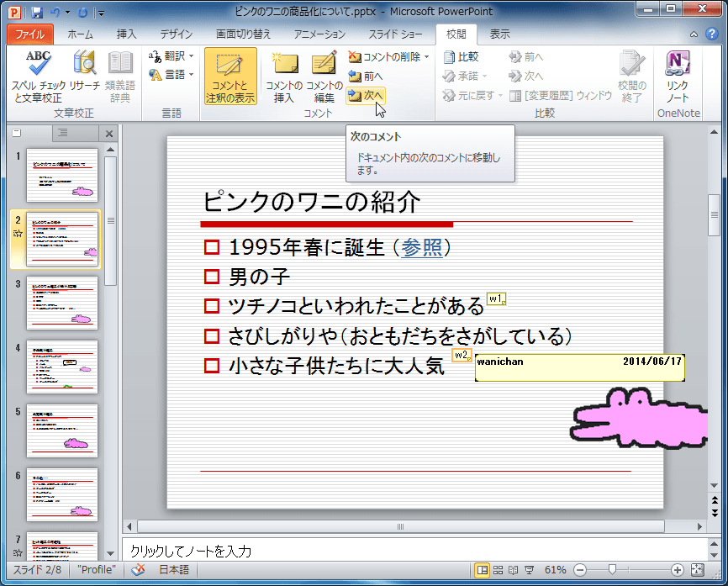Open the ファイル menu

(30, 34)
